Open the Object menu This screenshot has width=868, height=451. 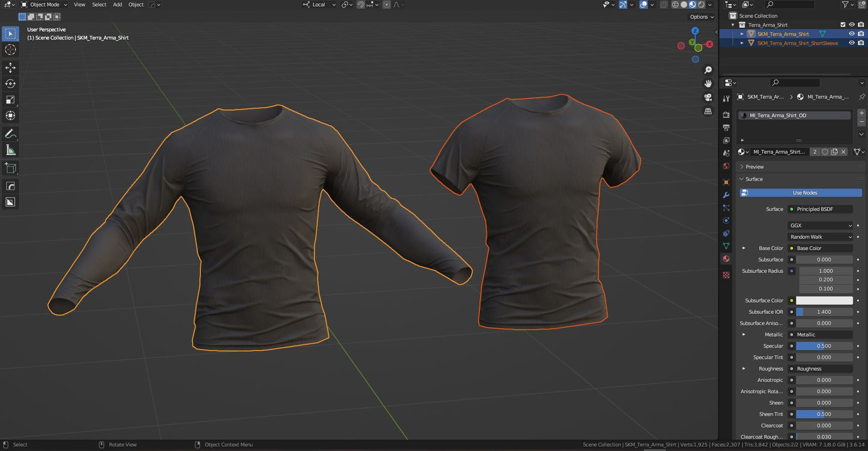pyautogui.click(x=136, y=4)
